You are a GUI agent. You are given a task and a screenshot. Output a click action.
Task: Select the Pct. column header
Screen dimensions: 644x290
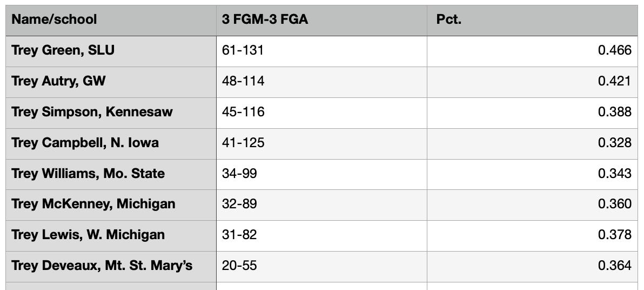click(x=532, y=20)
